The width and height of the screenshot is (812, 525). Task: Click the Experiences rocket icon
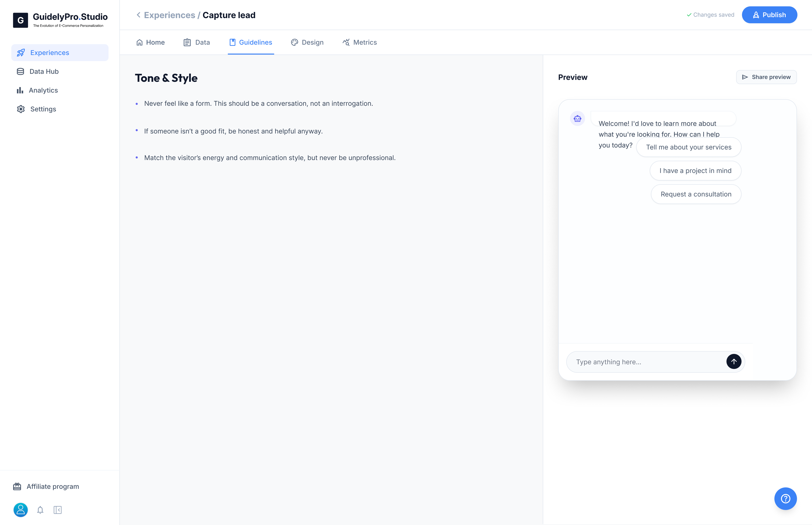tap(21, 52)
